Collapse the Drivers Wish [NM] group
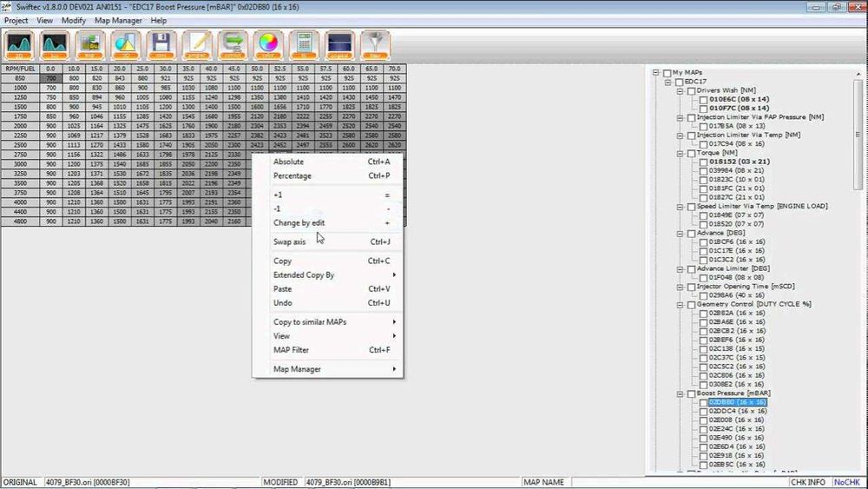The image size is (868, 489). coord(681,91)
